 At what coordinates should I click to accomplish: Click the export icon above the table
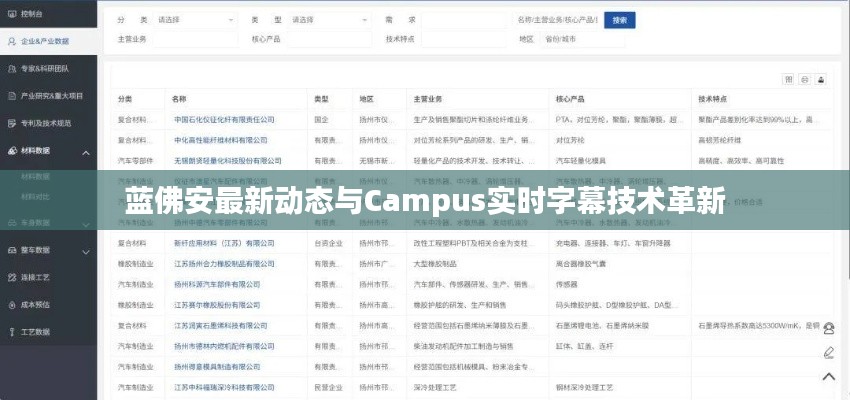(821, 79)
